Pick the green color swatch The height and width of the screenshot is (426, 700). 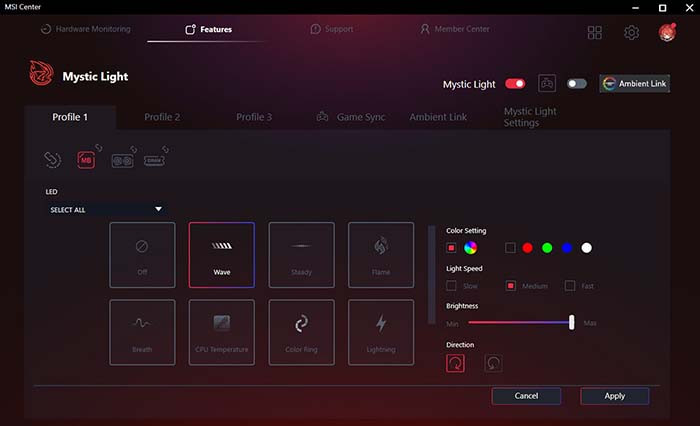pyautogui.click(x=547, y=248)
